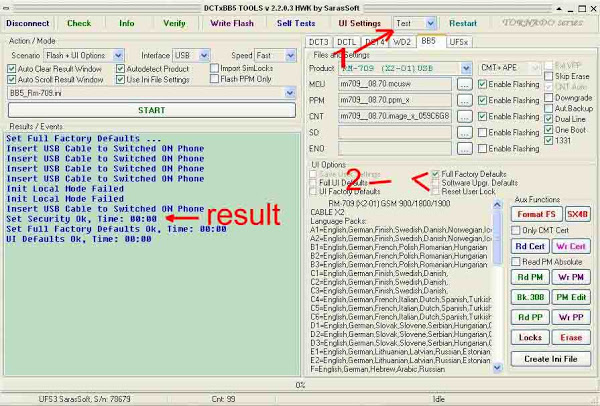Click the Rd Cert button
This screenshot has width=600, height=406.
[530, 246]
